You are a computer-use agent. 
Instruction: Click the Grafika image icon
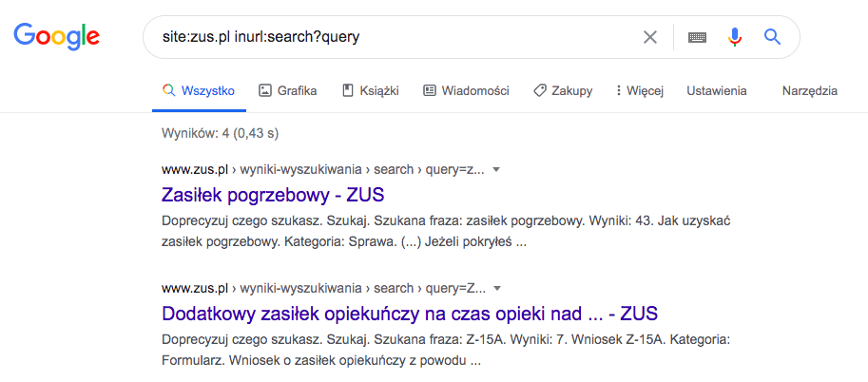pyautogui.click(x=265, y=91)
